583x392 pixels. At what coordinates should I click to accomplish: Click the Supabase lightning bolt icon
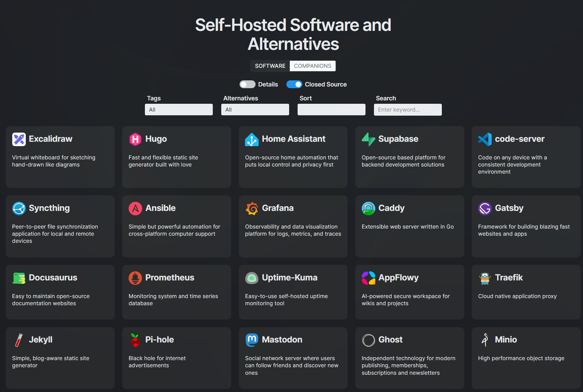pyautogui.click(x=368, y=139)
